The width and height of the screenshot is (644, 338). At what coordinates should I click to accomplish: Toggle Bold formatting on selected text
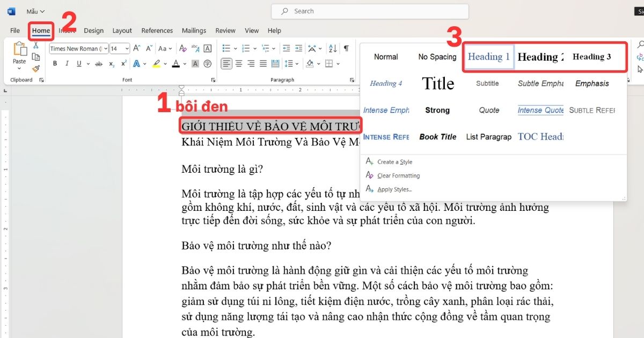[55, 63]
